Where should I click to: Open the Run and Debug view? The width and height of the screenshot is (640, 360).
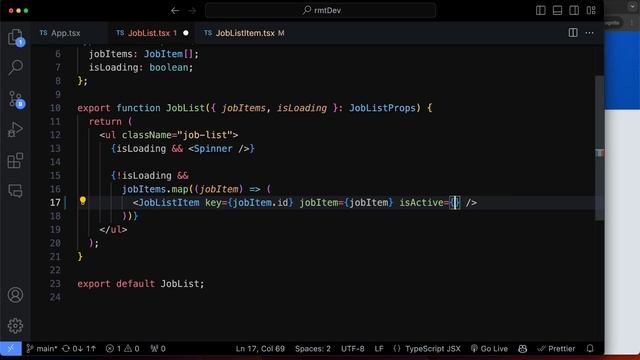[x=16, y=130]
